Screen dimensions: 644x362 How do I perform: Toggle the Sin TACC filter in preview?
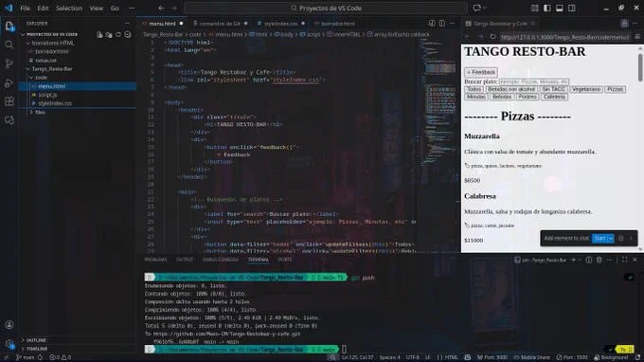tap(553, 89)
